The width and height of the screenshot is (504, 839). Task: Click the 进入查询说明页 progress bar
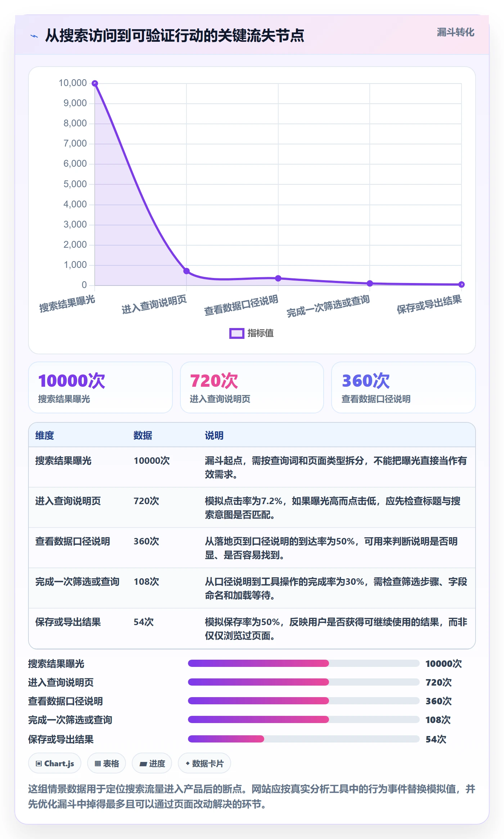(x=304, y=682)
